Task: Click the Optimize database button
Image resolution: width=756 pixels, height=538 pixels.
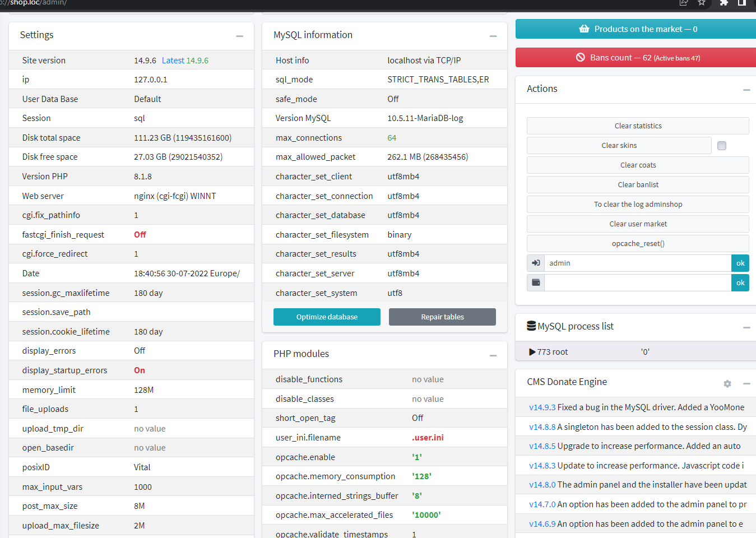Action: 327,317
